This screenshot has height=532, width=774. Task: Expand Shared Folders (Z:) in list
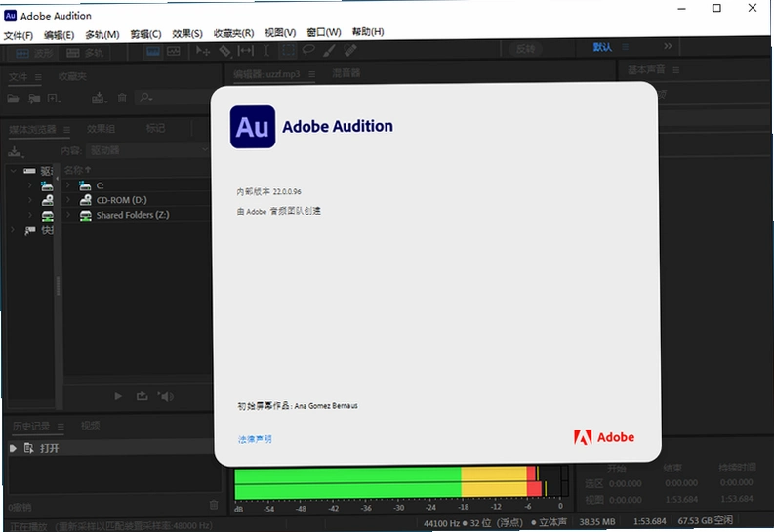tap(68, 215)
